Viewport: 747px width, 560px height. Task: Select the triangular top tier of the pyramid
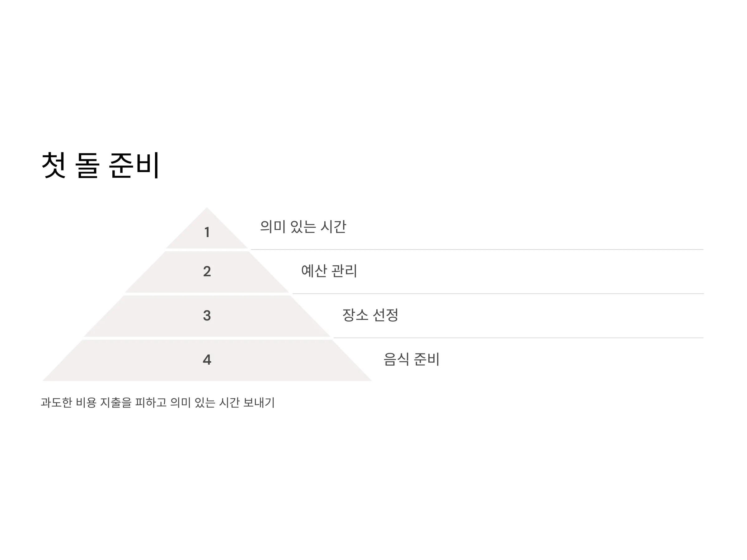click(x=207, y=233)
